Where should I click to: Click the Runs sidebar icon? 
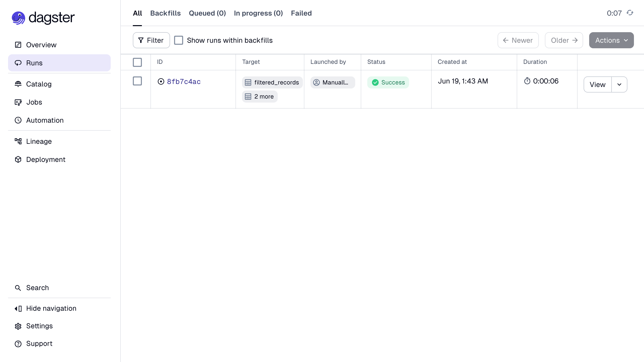pyautogui.click(x=18, y=63)
